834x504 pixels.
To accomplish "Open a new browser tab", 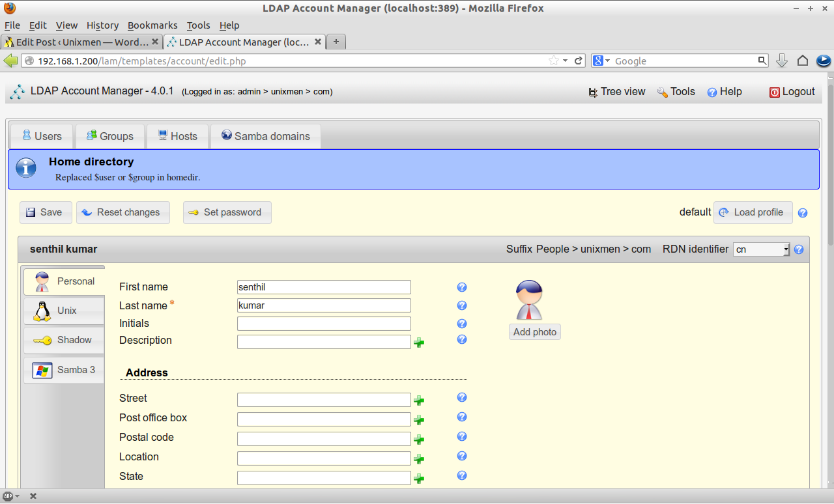I will coord(336,42).
